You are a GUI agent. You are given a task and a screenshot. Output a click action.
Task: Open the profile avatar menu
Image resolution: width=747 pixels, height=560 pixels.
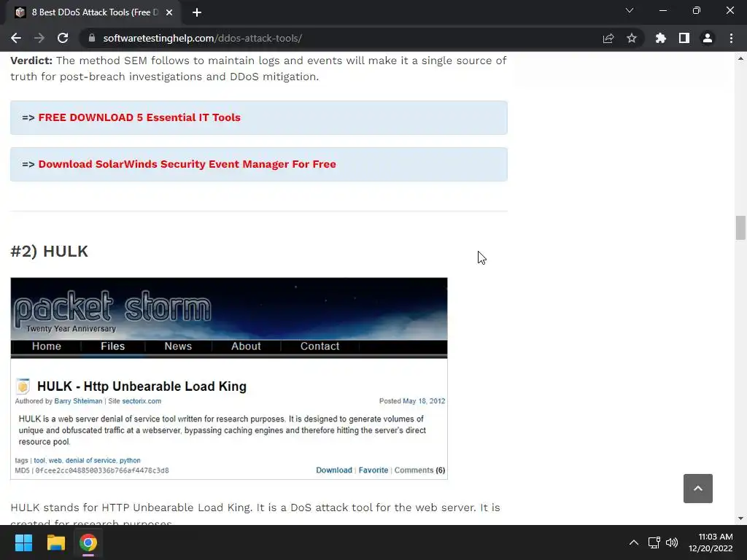pos(708,38)
